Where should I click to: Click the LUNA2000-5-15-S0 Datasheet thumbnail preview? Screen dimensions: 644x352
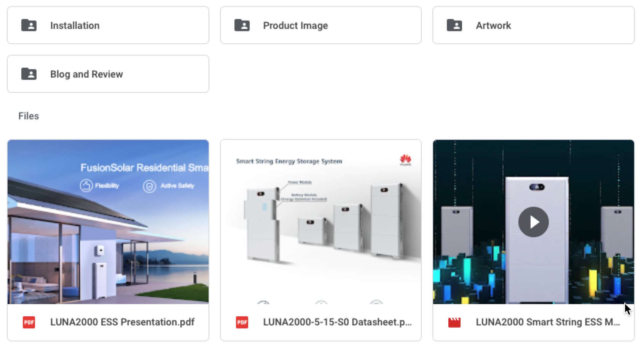point(321,222)
